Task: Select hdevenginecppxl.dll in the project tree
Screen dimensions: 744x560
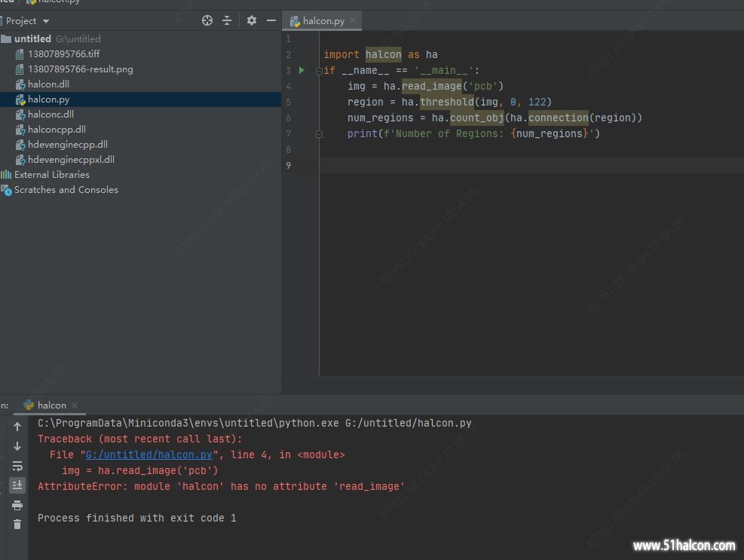Action: [x=71, y=160]
